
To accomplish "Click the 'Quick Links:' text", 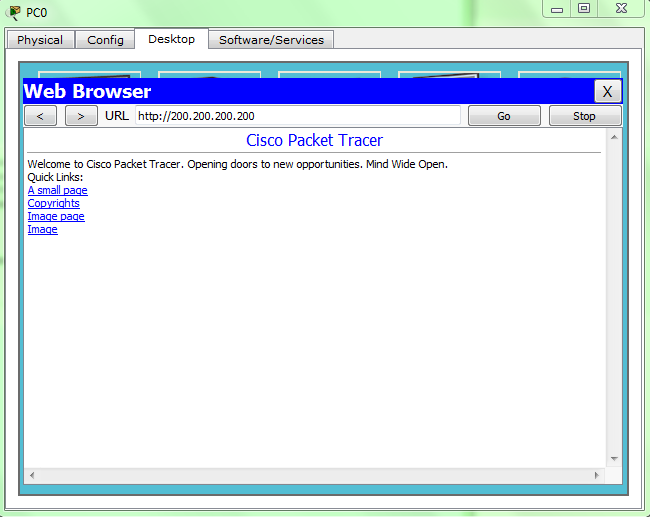I will pyautogui.click(x=55, y=177).
